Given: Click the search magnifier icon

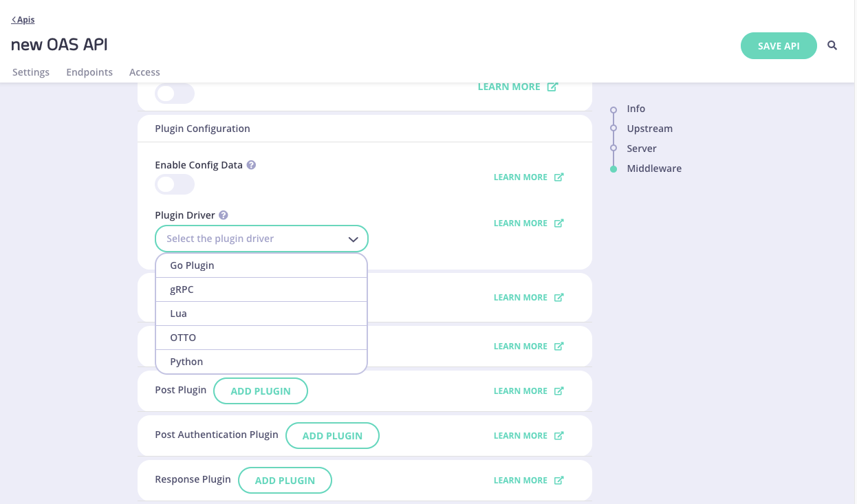Looking at the screenshot, I should click(832, 45).
